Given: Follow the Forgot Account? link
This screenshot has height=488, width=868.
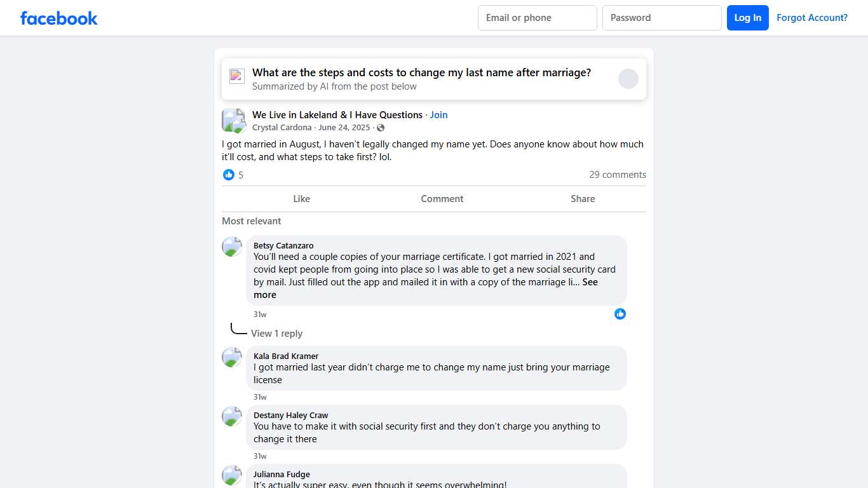Looking at the screenshot, I should pyautogui.click(x=812, y=18).
